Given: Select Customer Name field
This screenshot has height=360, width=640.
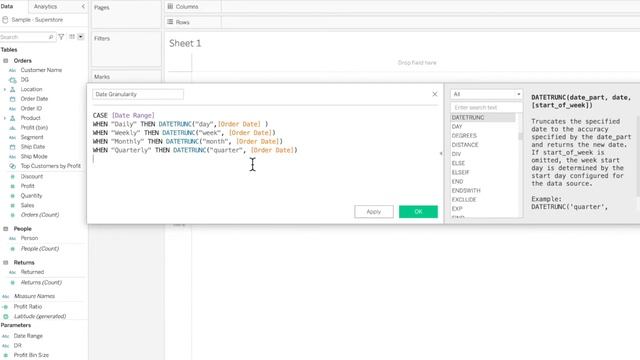Looking at the screenshot, I should 41,70.
